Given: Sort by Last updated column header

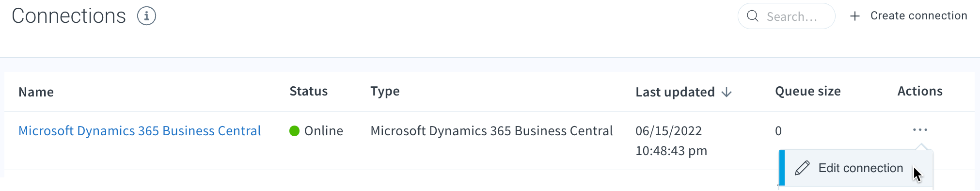Looking at the screenshot, I should (x=675, y=92).
